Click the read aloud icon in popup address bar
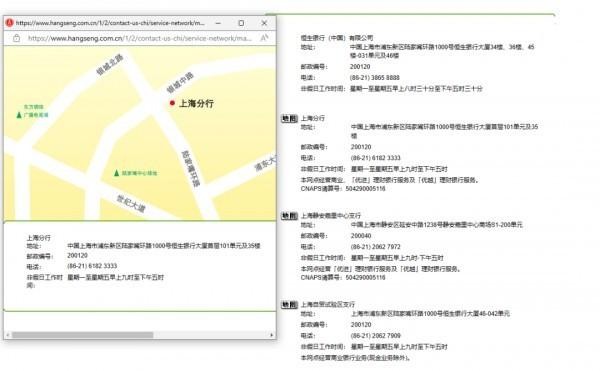The width and height of the screenshot is (600, 371). point(264,38)
